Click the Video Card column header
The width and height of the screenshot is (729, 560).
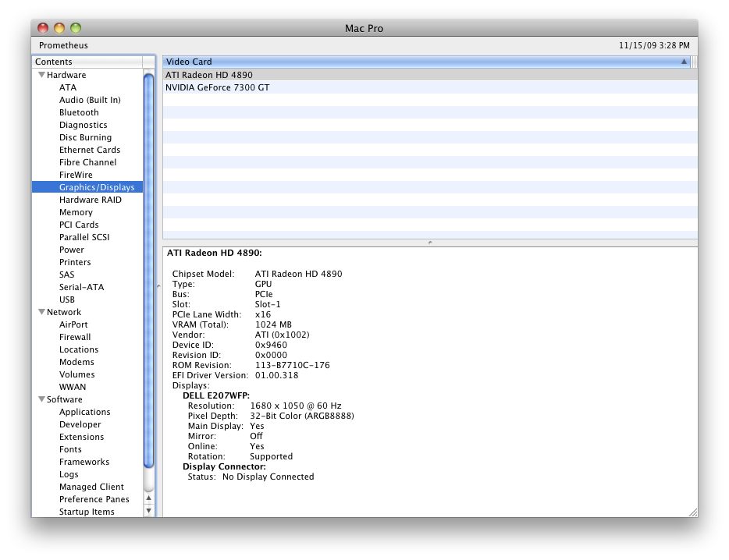pos(426,62)
